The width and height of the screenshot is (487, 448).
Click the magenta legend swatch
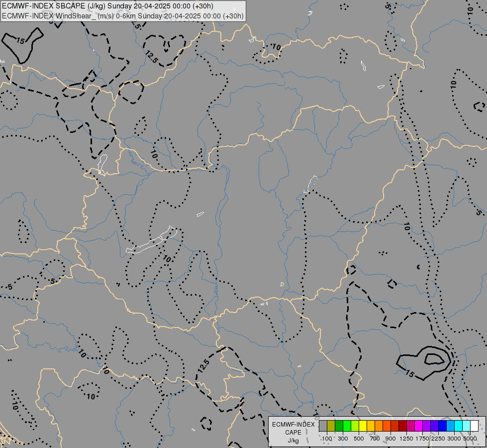coord(419,426)
